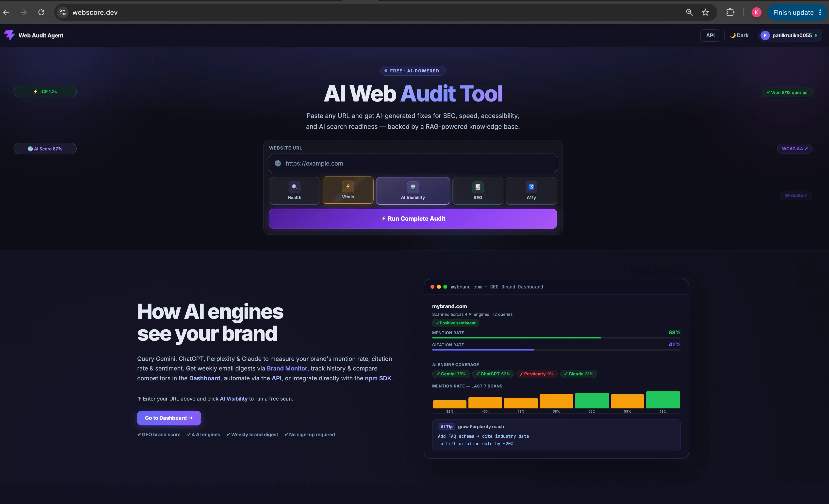The height and width of the screenshot is (504, 829).
Task: Click the Claude 81% coverage chip
Action: tap(578, 374)
